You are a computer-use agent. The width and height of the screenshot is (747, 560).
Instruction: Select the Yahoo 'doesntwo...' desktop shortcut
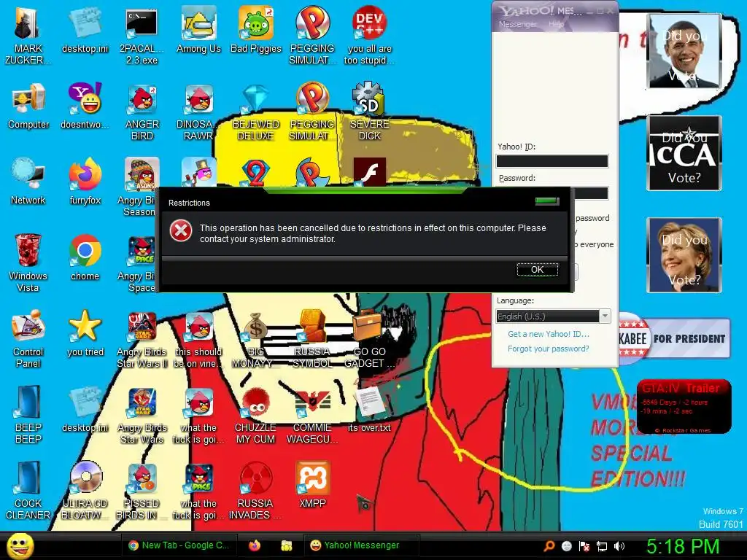point(85,106)
